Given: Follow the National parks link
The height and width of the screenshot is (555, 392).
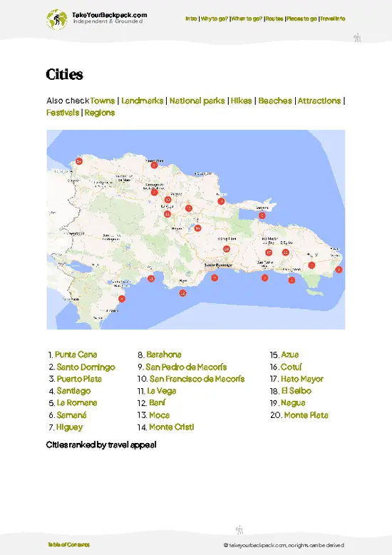Looking at the screenshot, I should pyautogui.click(x=197, y=101).
